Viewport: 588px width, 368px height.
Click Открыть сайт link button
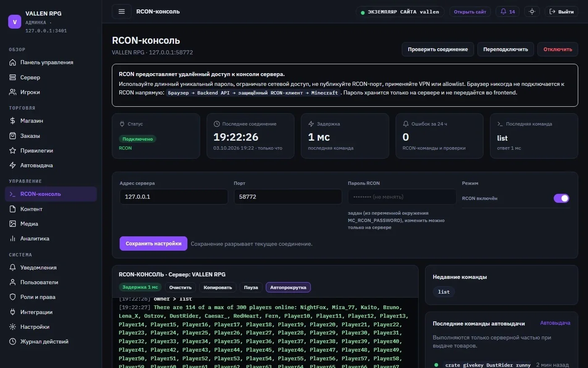(x=470, y=12)
